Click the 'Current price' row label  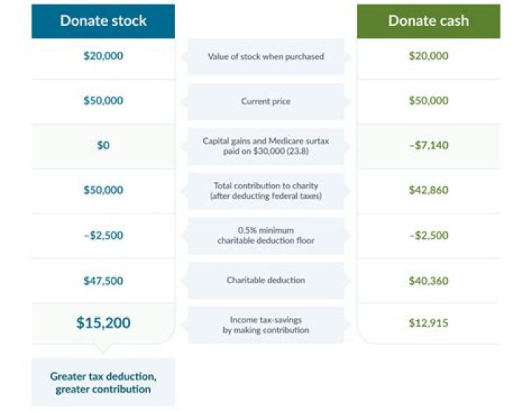(x=265, y=101)
